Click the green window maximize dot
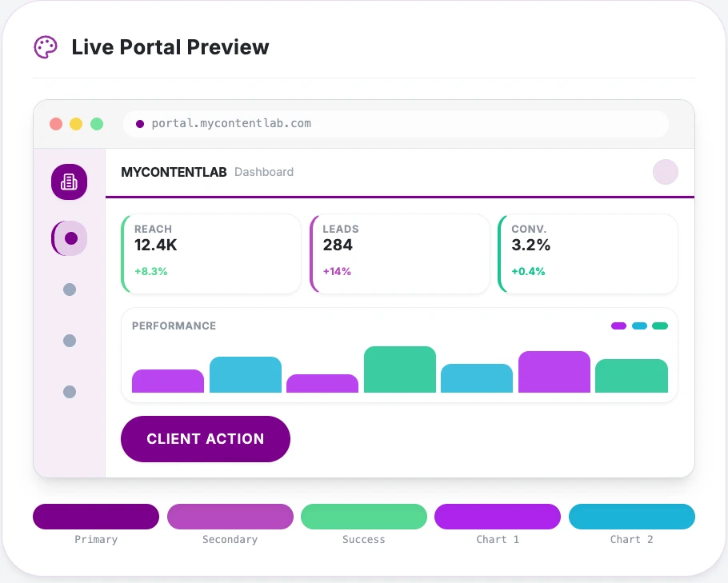The height and width of the screenshot is (583, 728). coord(97,124)
